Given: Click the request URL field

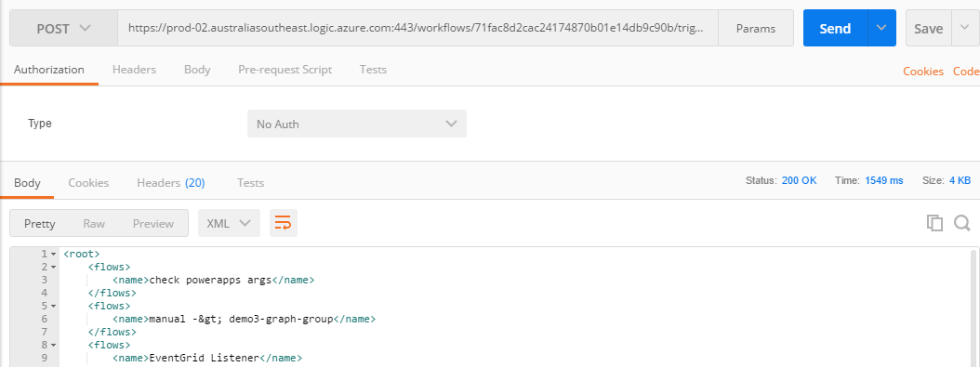Looking at the screenshot, I should point(417,28).
